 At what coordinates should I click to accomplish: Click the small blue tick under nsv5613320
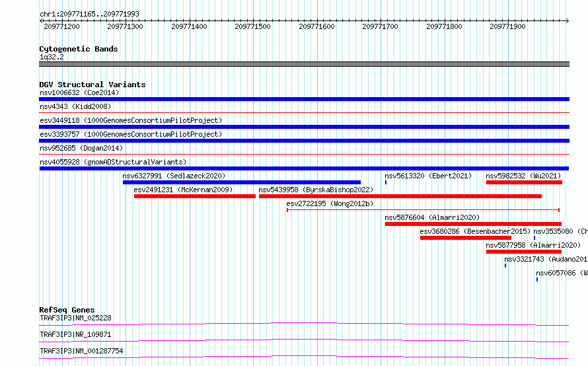click(x=386, y=182)
